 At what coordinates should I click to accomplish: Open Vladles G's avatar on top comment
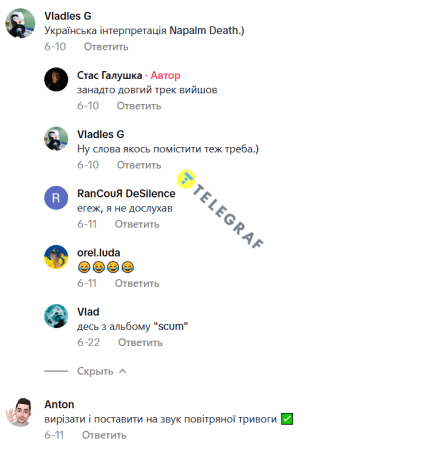pos(20,23)
